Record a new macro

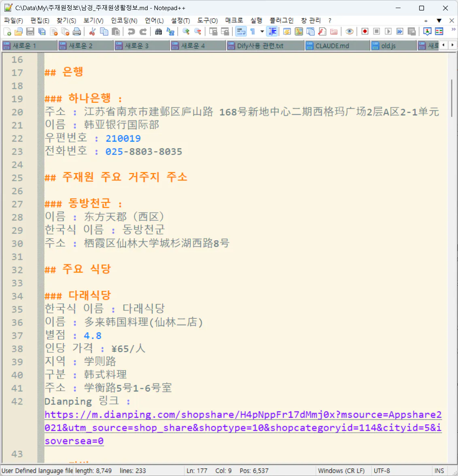point(365,32)
